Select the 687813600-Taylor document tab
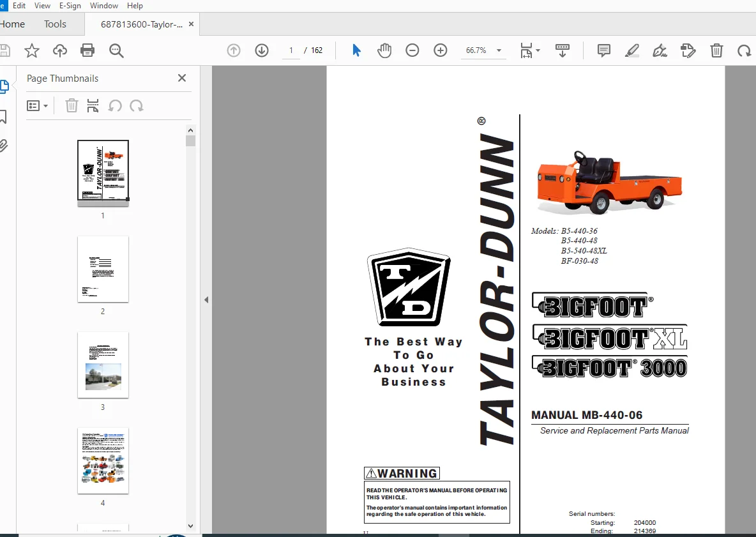Screen dimensions: 756x537 point(141,25)
